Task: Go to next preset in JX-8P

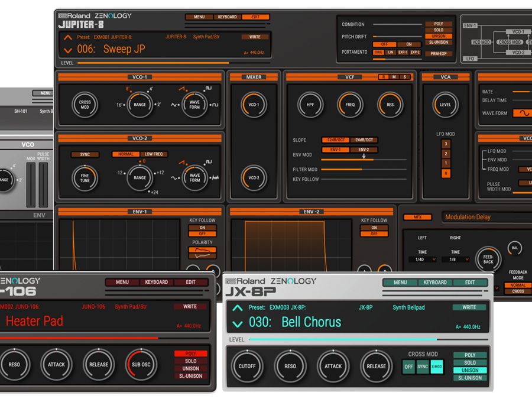Action: pos(238,324)
